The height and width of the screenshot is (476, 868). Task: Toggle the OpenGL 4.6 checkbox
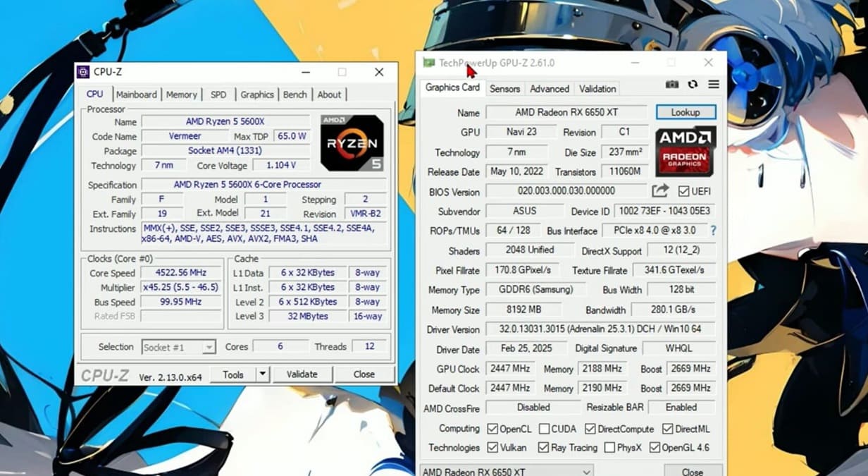pos(655,448)
